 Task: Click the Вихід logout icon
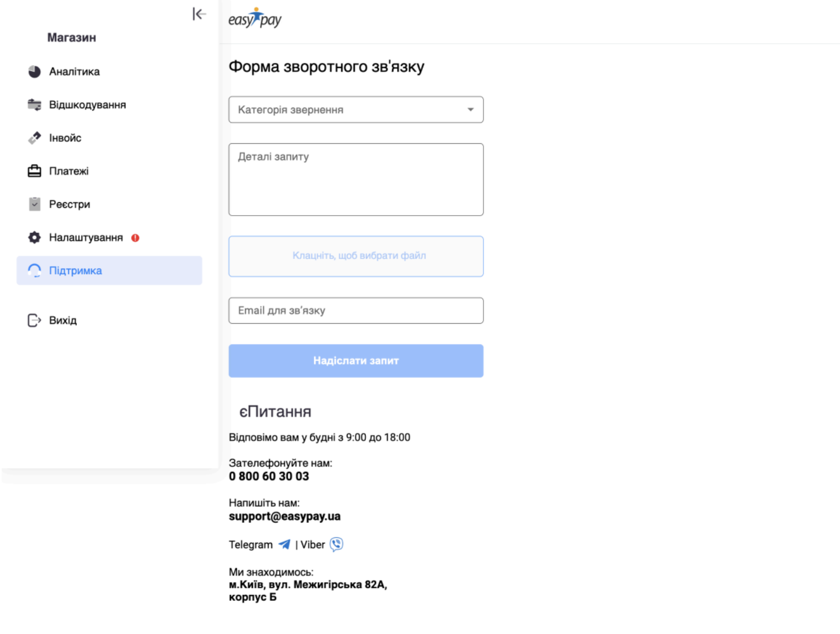click(x=35, y=320)
